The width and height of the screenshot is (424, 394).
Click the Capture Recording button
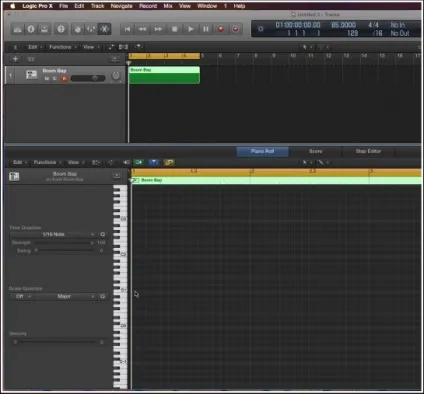tap(236, 29)
